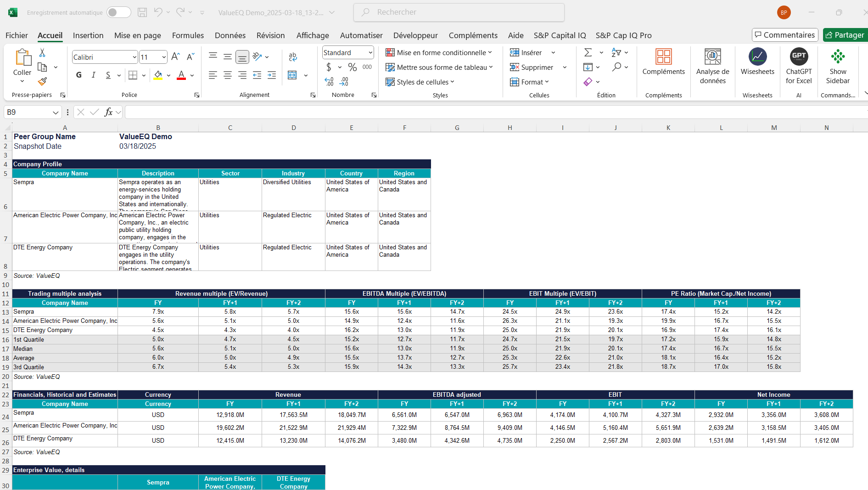Expand Styles de cellules dropdown

coord(420,82)
